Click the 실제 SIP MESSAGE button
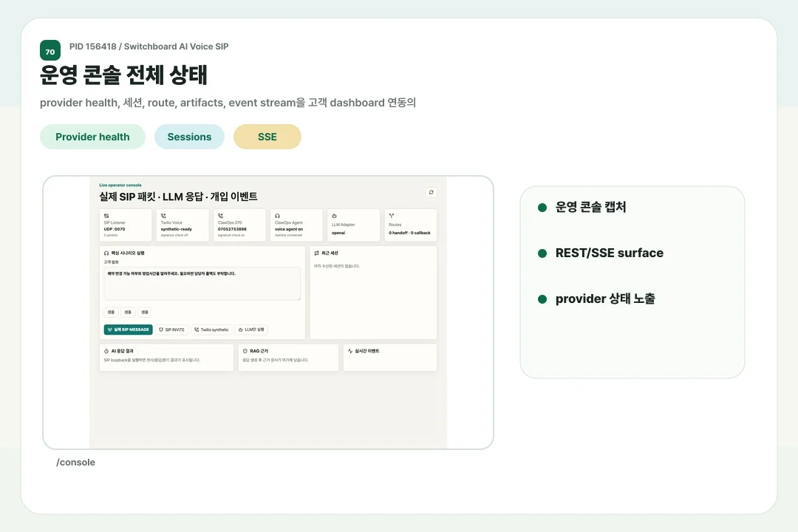Screen dimensions: 798x532 129,330
